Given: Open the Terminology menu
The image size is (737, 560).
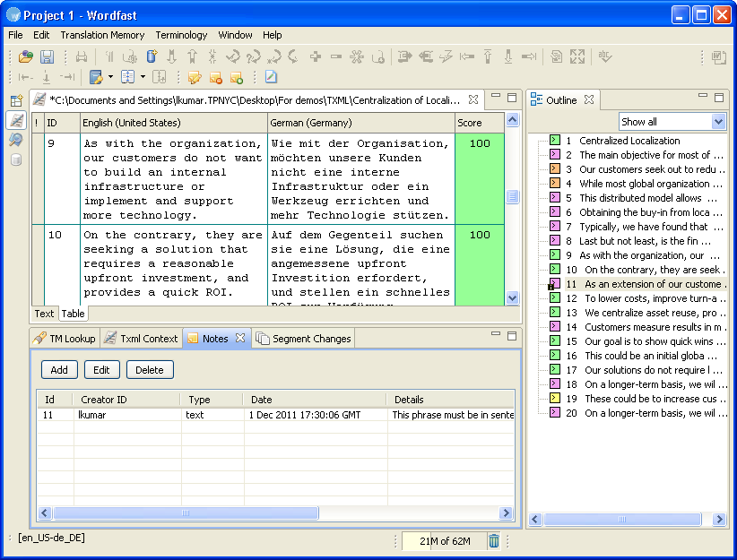Looking at the screenshot, I should coord(181,35).
